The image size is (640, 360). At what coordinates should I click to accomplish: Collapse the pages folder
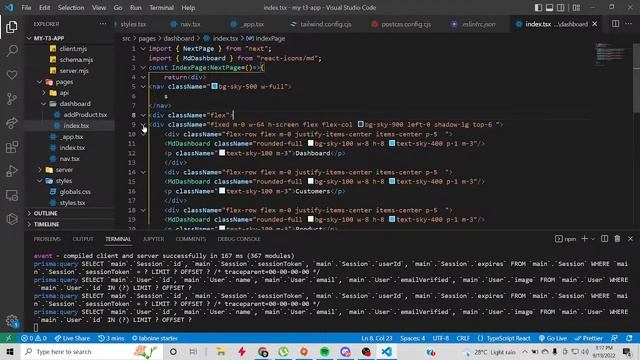(40, 82)
